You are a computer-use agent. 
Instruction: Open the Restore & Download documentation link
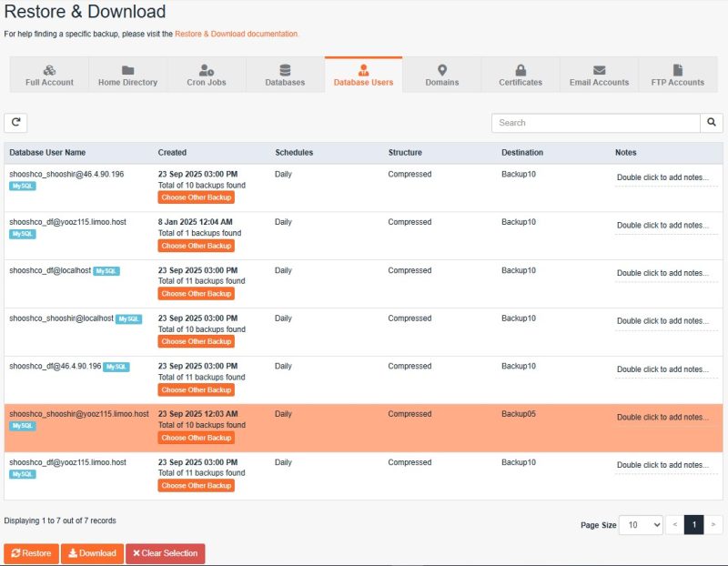(236, 34)
